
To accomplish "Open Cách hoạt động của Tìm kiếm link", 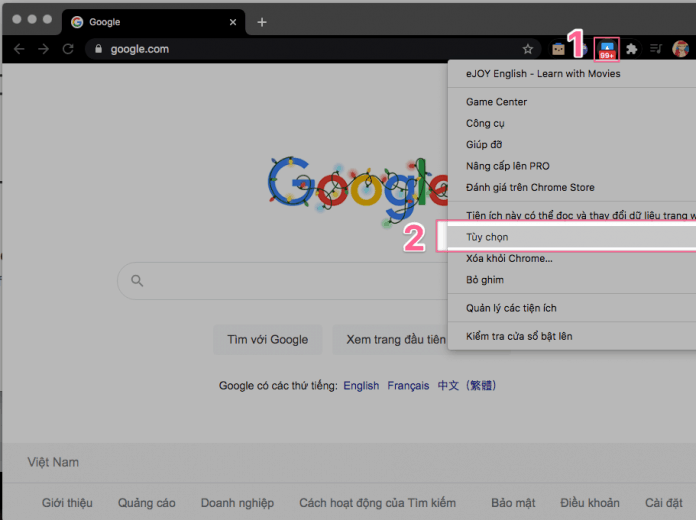I will [377, 503].
